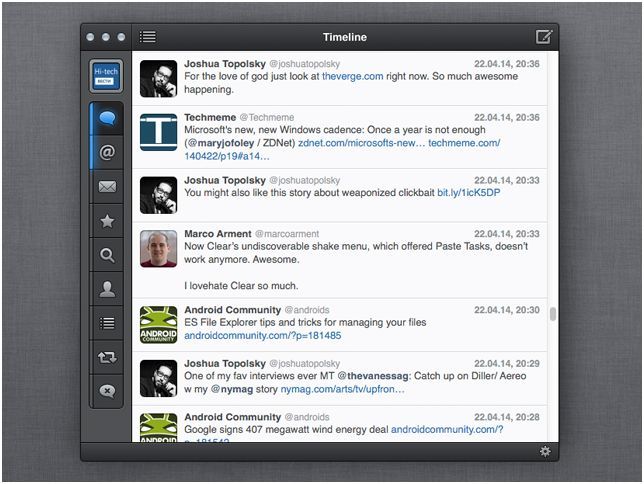Click the timeline vertical scrollbar handle
This screenshot has height=484, width=644.
pos(553,315)
